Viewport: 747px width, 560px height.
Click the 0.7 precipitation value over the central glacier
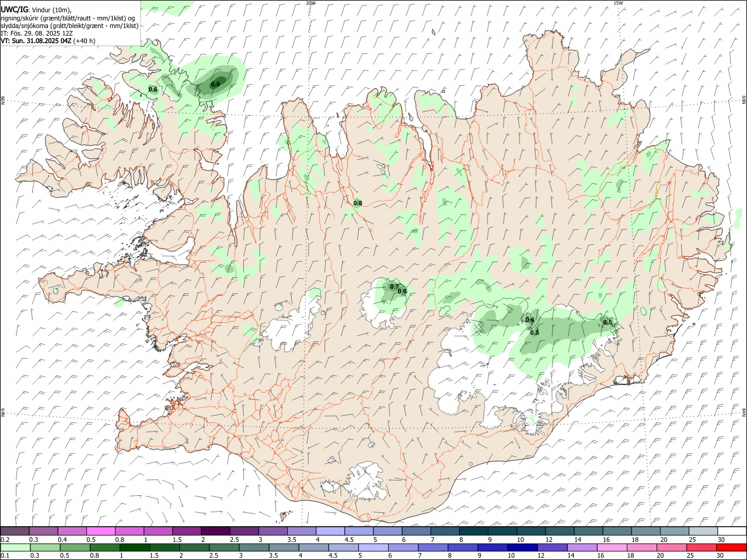(395, 286)
